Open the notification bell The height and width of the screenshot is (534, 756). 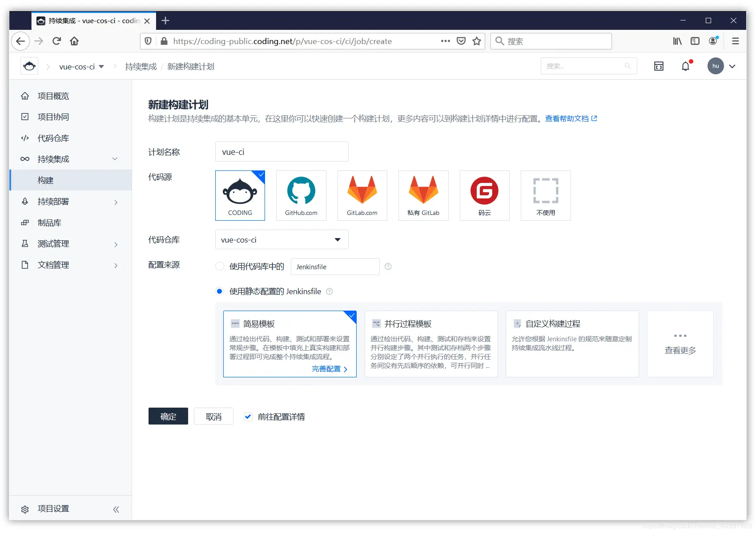click(x=685, y=66)
